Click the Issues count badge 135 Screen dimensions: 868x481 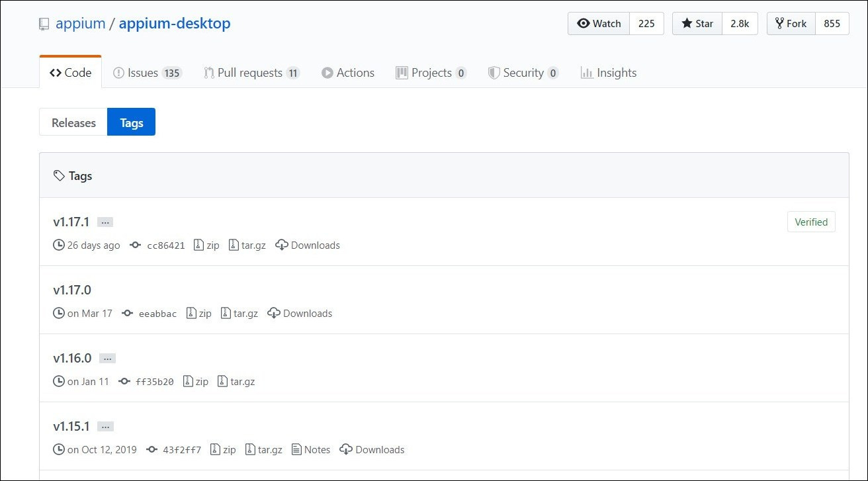click(172, 73)
